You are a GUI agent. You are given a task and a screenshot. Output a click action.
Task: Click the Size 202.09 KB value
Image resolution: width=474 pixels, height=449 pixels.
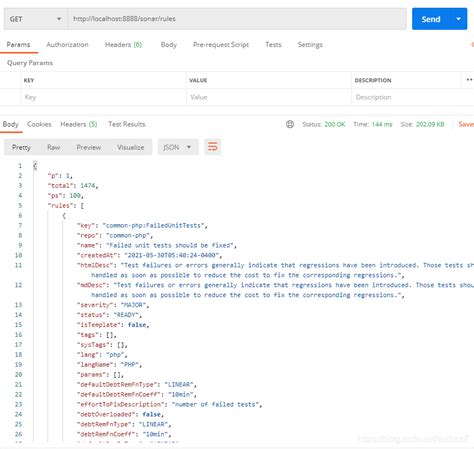coord(430,124)
